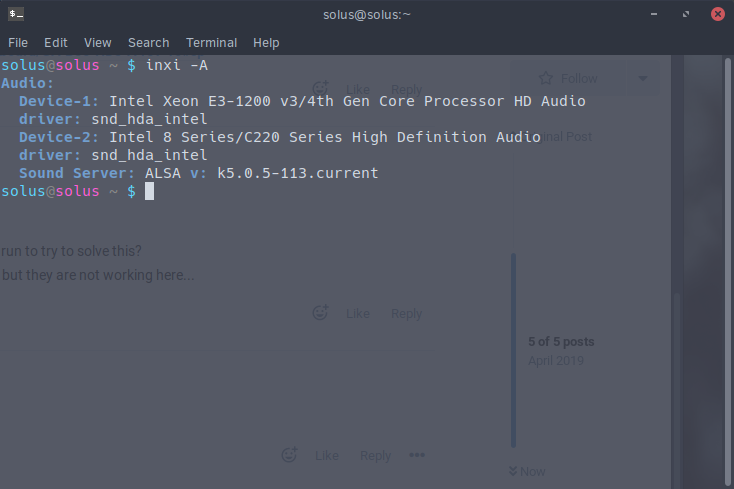Close the terminal with the red button
Viewport: 734px width, 489px height.
[x=717, y=14]
